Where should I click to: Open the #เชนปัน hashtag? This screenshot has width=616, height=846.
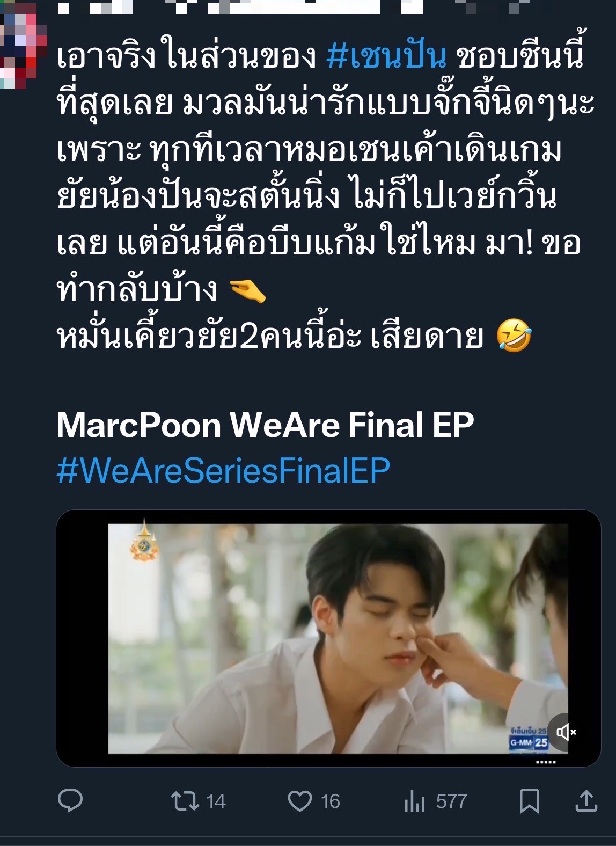click(x=386, y=56)
